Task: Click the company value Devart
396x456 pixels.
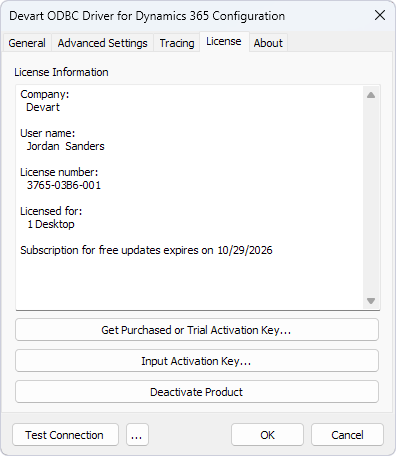Action: tap(43, 107)
